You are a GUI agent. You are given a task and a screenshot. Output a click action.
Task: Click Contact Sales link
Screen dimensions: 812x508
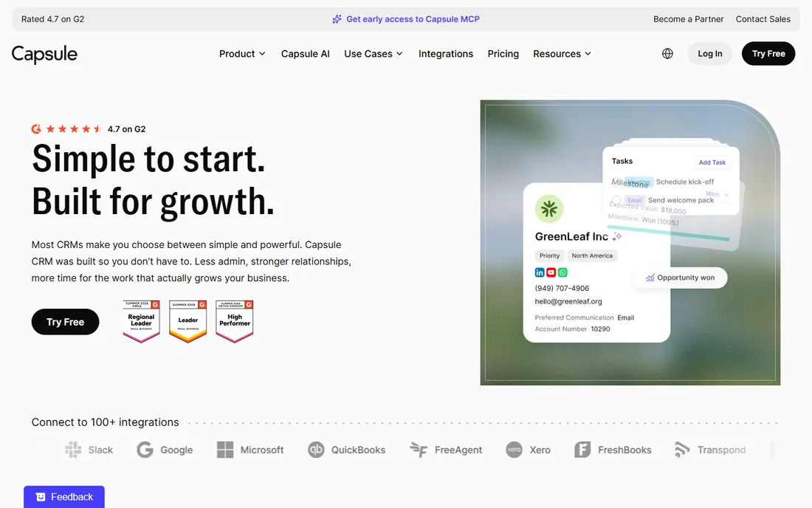pos(763,19)
